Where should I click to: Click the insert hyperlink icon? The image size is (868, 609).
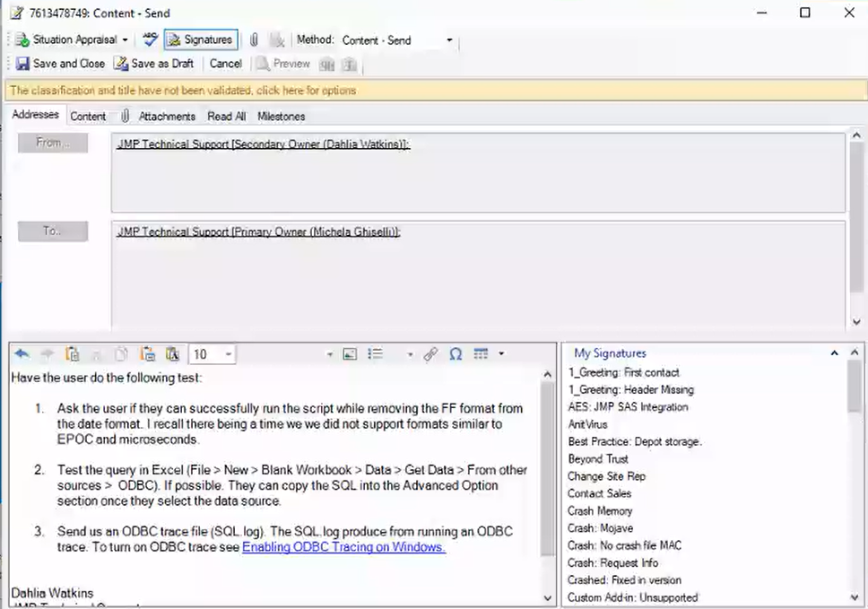click(x=430, y=354)
